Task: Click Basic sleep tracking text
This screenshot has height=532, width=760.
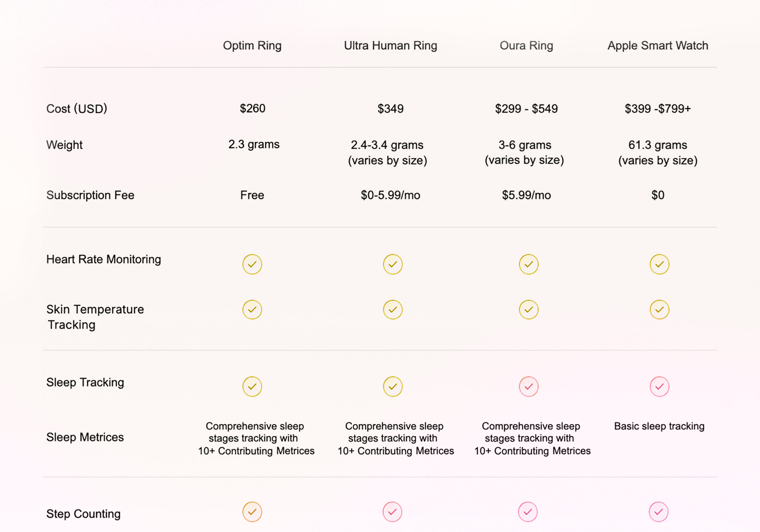Action: [x=659, y=426]
